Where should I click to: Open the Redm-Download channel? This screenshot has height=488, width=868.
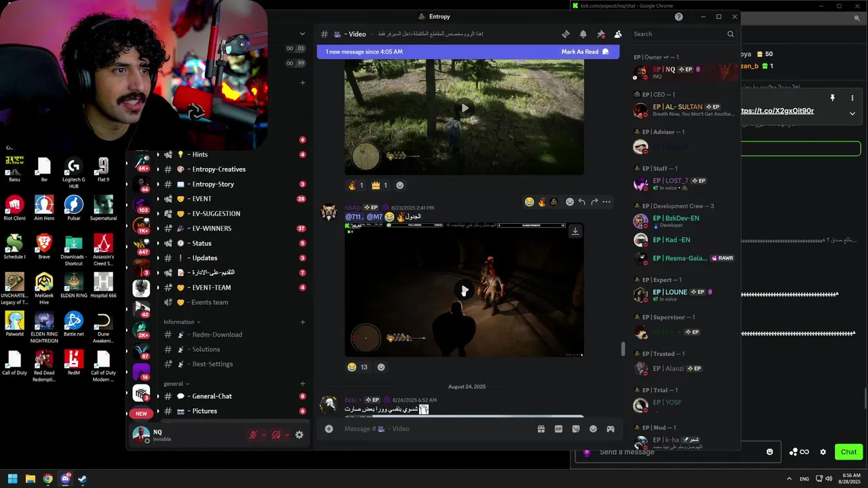(234, 335)
